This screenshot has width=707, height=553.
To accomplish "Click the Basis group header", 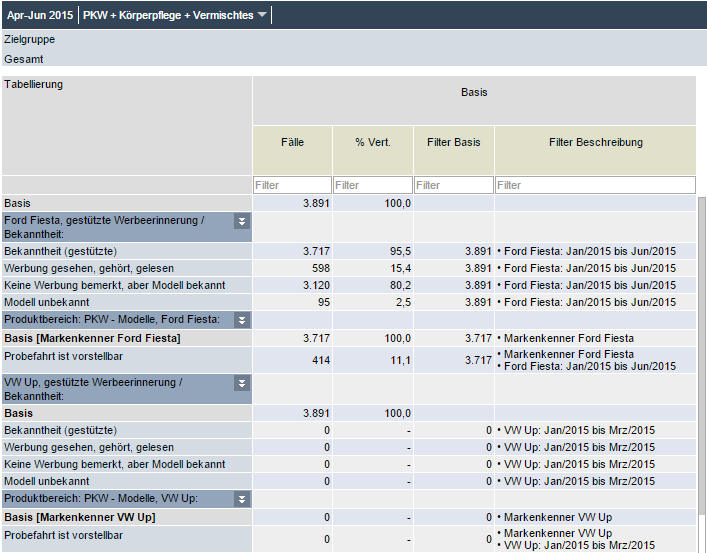I will pyautogui.click(x=474, y=100).
